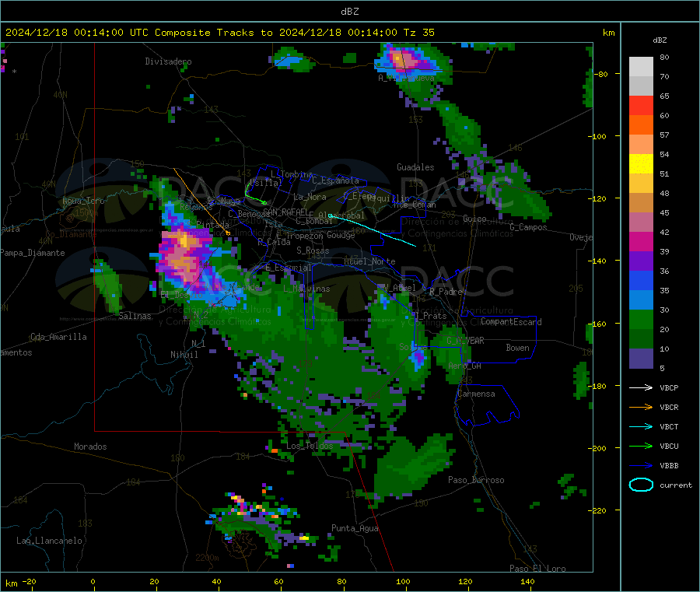Click the 'S_Rosas' place label
This screenshot has height=592, width=700.
pyautogui.click(x=313, y=251)
